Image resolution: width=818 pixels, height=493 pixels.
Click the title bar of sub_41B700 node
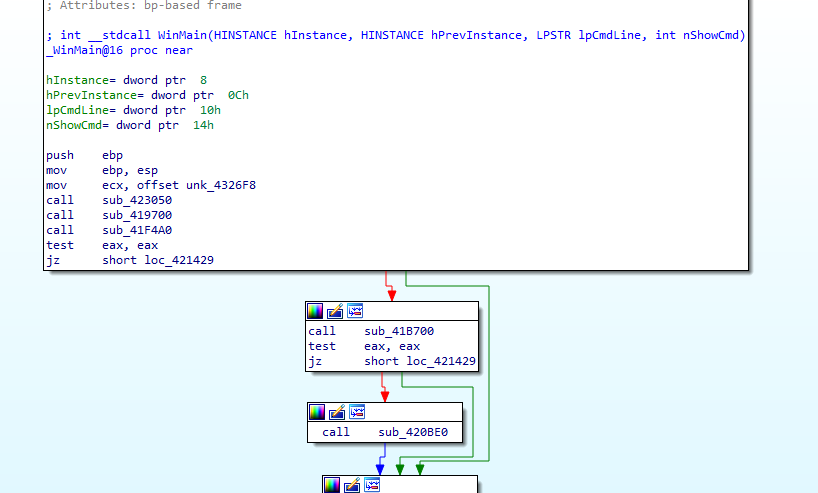pyautogui.click(x=392, y=311)
